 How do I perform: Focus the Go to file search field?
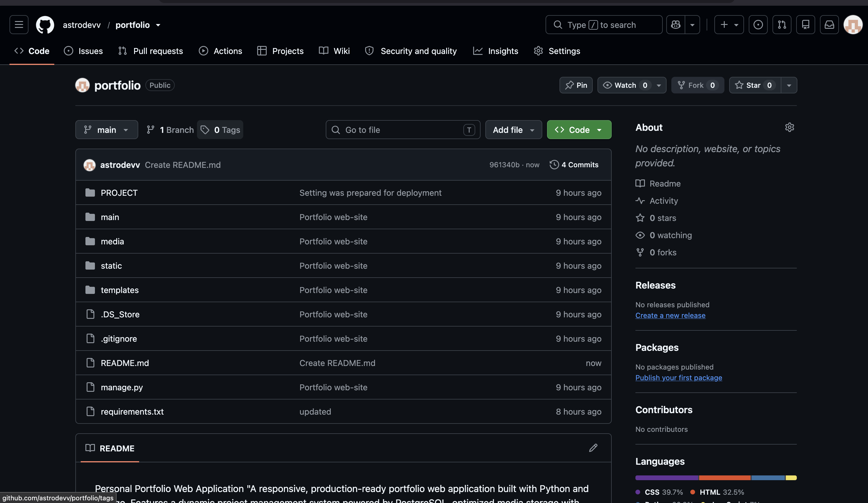click(403, 130)
